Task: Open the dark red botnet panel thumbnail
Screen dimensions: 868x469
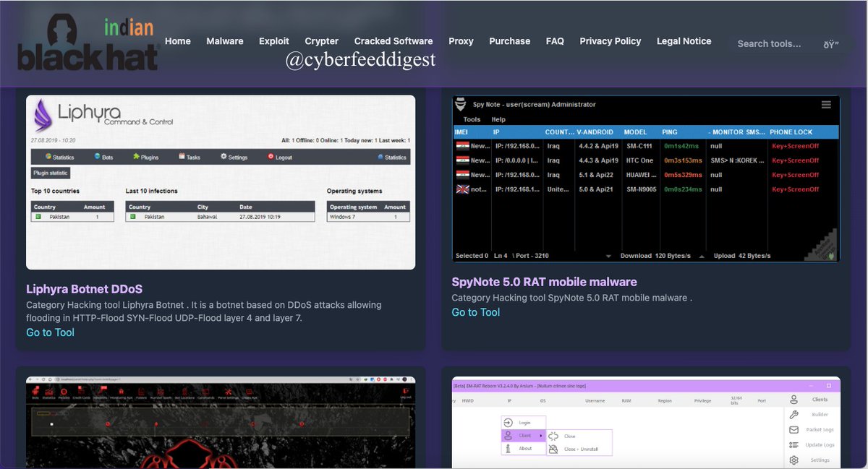Action: point(221,422)
